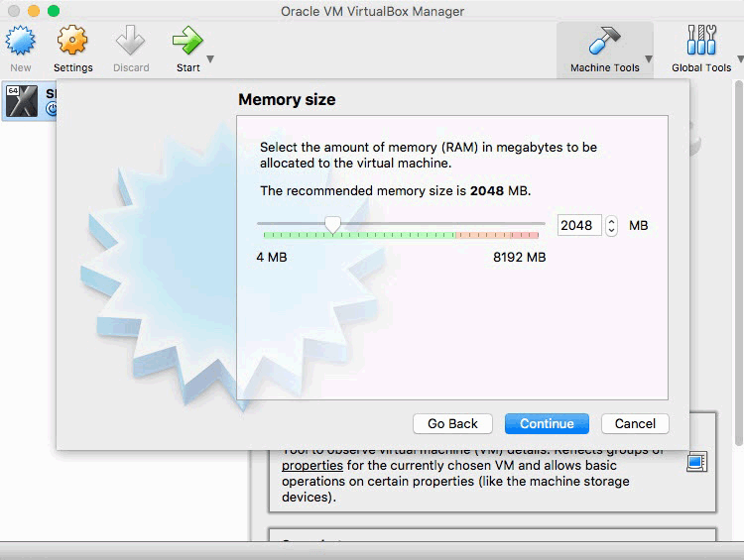Screen dimensions: 744x560
Task: Click the Continue button
Action: (x=547, y=423)
